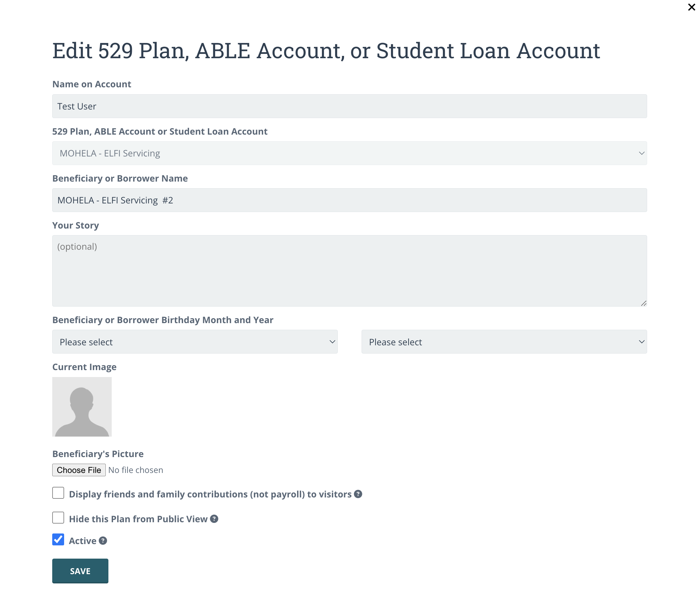Image resolution: width=700 pixels, height=594 pixels.
Task: Click the account dropdown chevron arrow
Action: pyautogui.click(x=642, y=153)
